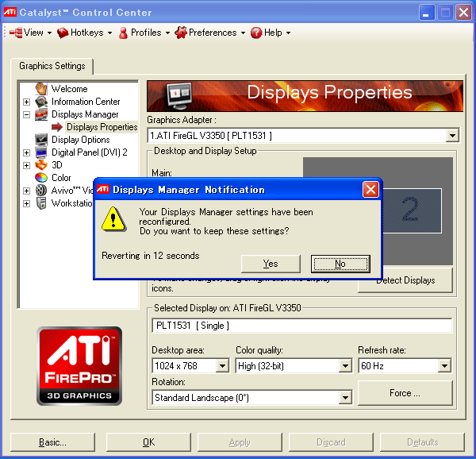476x459 pixels.
Task: Click the Preferences gear icon
Action: pyautogui.click(x=181, y=33)
